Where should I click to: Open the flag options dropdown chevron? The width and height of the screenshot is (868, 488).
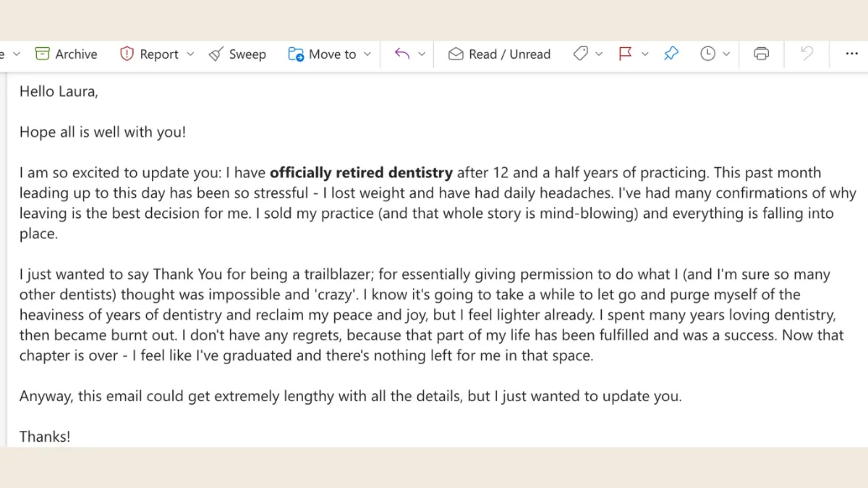coord(645,54)
